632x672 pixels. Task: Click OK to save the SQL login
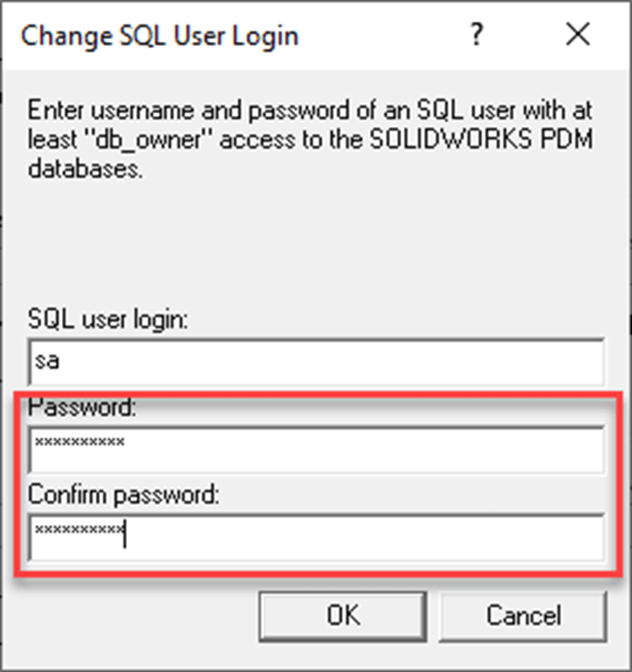343,615
